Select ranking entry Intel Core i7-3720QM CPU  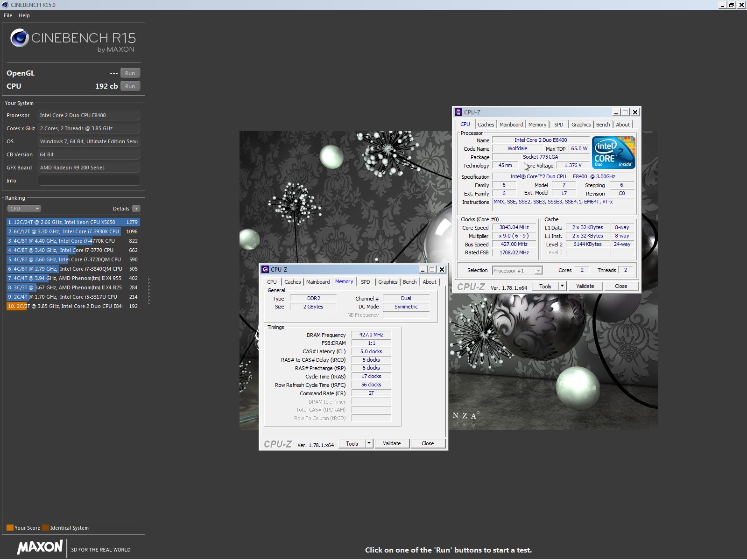(73, 259)
